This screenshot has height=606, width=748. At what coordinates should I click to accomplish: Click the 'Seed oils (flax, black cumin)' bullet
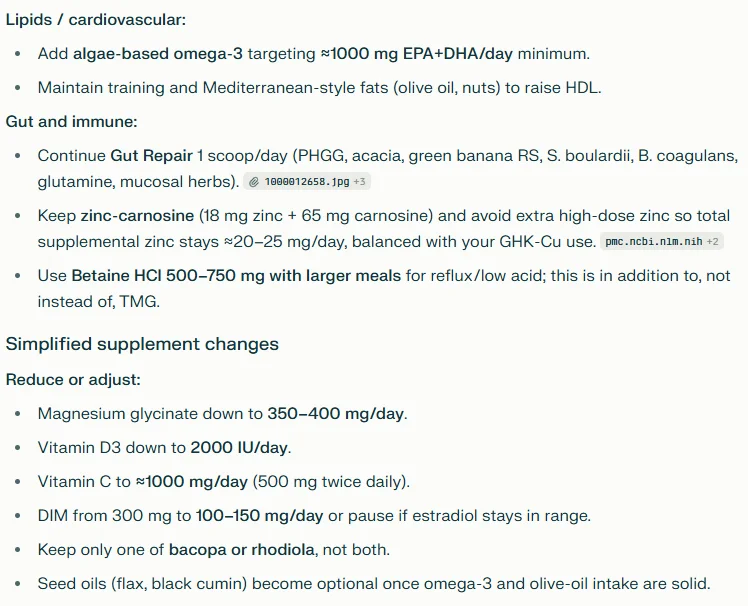click(x=374, y=584)
